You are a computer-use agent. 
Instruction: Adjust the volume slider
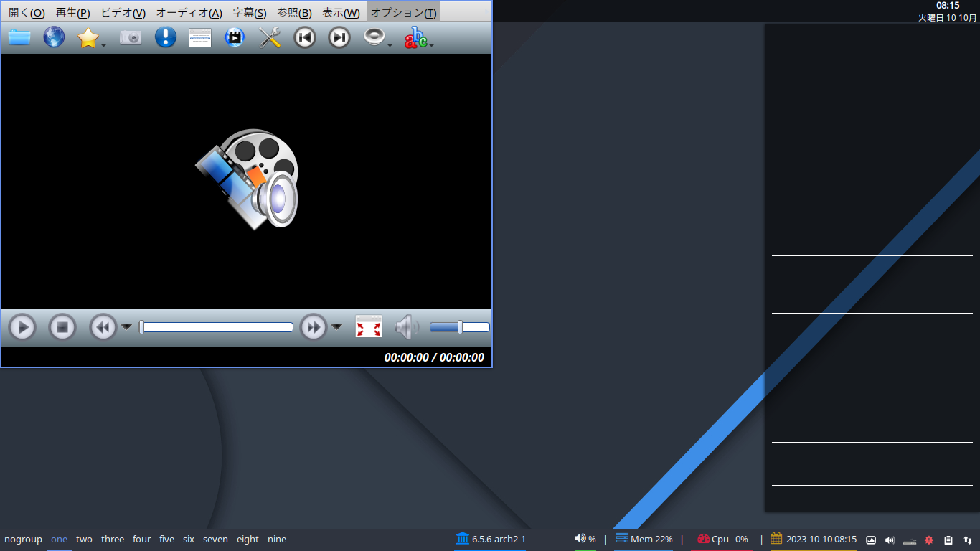pyautogui.click(x=459, y=327)
